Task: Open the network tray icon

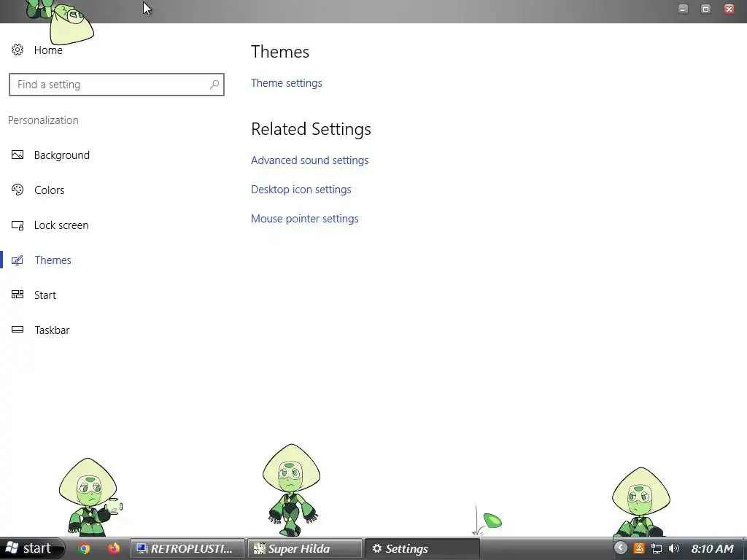Action: click(657, 548)
